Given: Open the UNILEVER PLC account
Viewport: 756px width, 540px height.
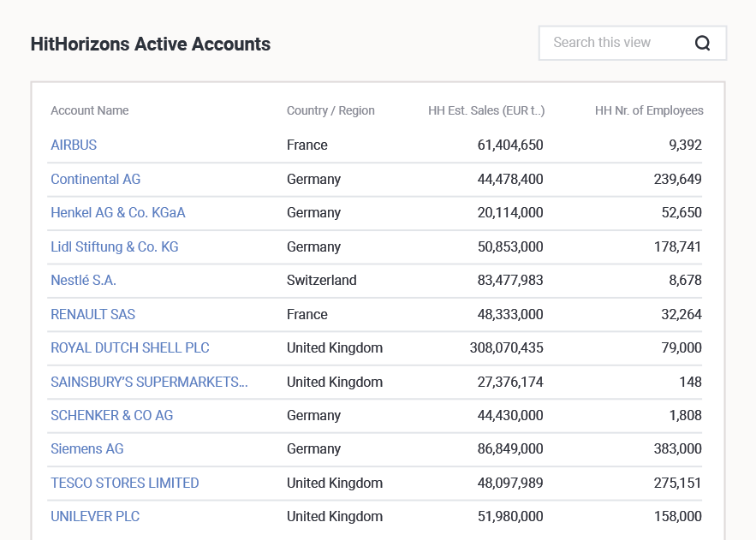Looking at the screenshot, I should point(95,516).
